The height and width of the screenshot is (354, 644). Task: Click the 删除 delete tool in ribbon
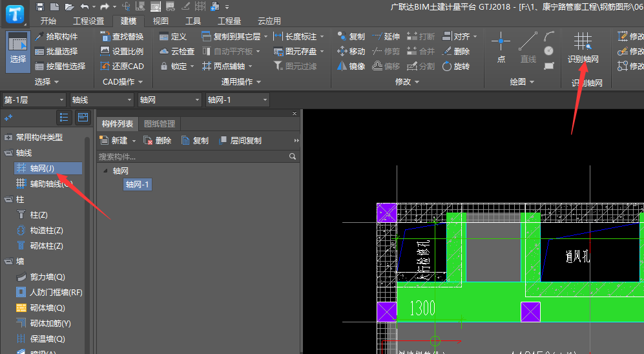coord(456,51)
